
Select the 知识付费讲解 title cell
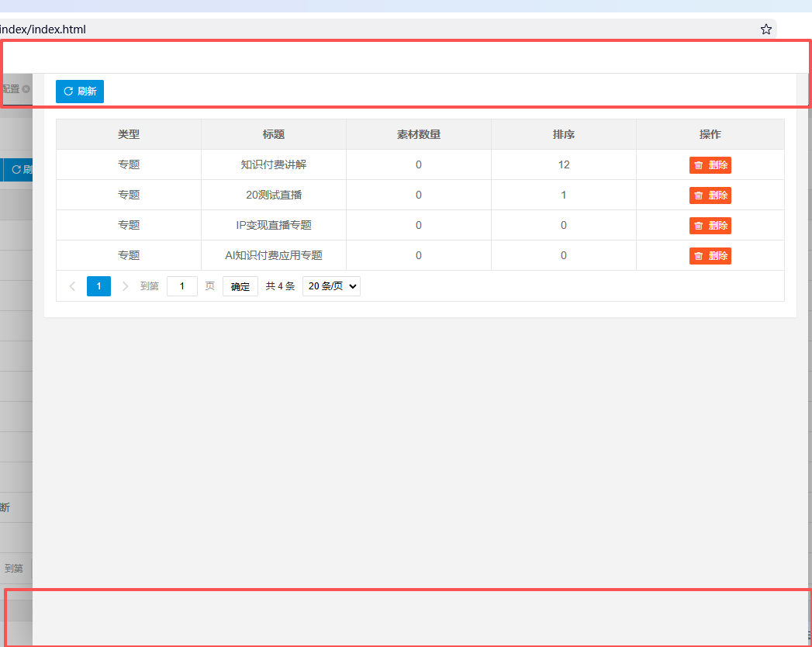pyautogui.click(x=274, y=164)
